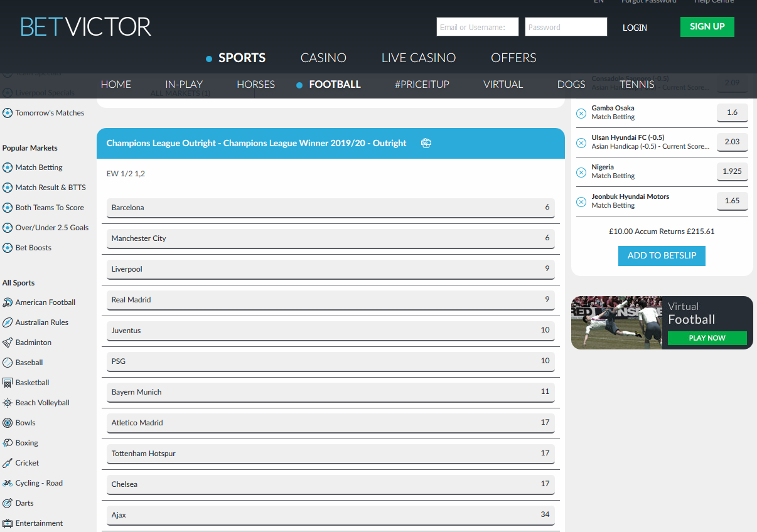Click the Boxing glove icon
The image size is (757, 532).
(x=8, y=443)
